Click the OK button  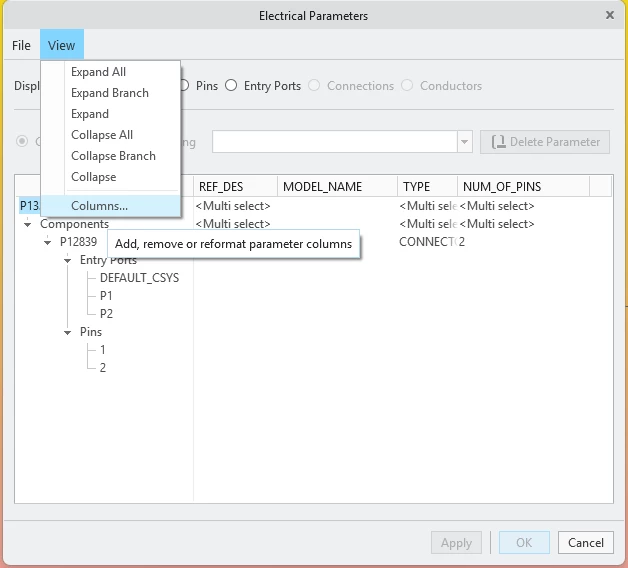tap(524, 543)
